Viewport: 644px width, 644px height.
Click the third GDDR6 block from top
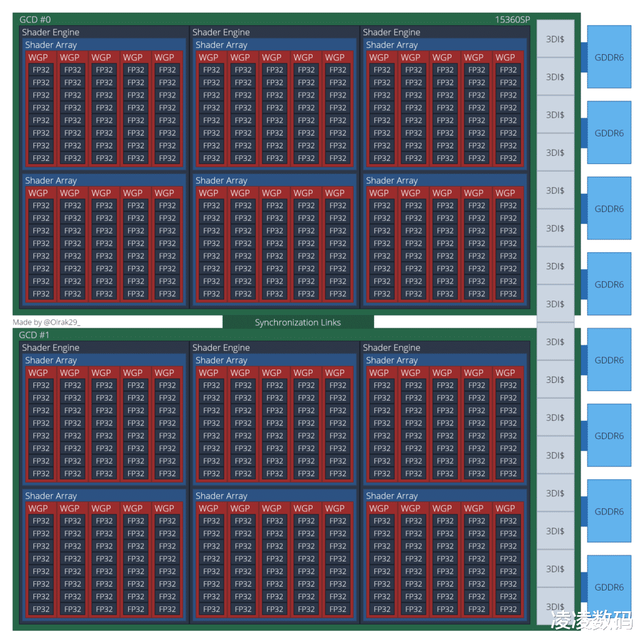(608, 208)
